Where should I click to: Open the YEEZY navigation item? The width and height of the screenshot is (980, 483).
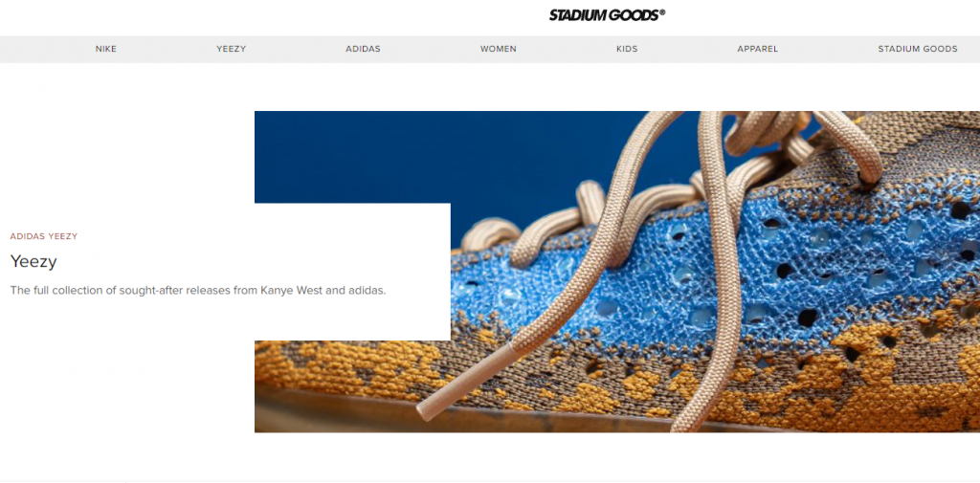(x=232, y=49)
